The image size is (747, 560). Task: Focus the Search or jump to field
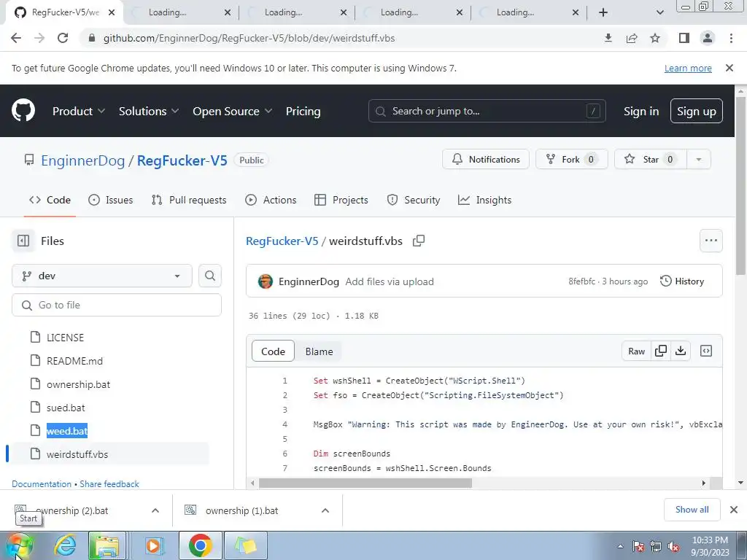pos(487,111)
